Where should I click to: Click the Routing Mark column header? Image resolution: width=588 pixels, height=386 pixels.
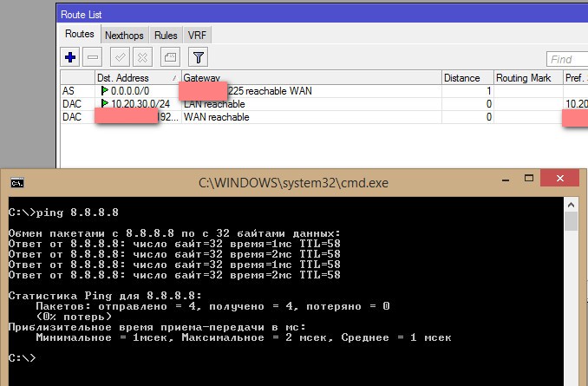526,77
